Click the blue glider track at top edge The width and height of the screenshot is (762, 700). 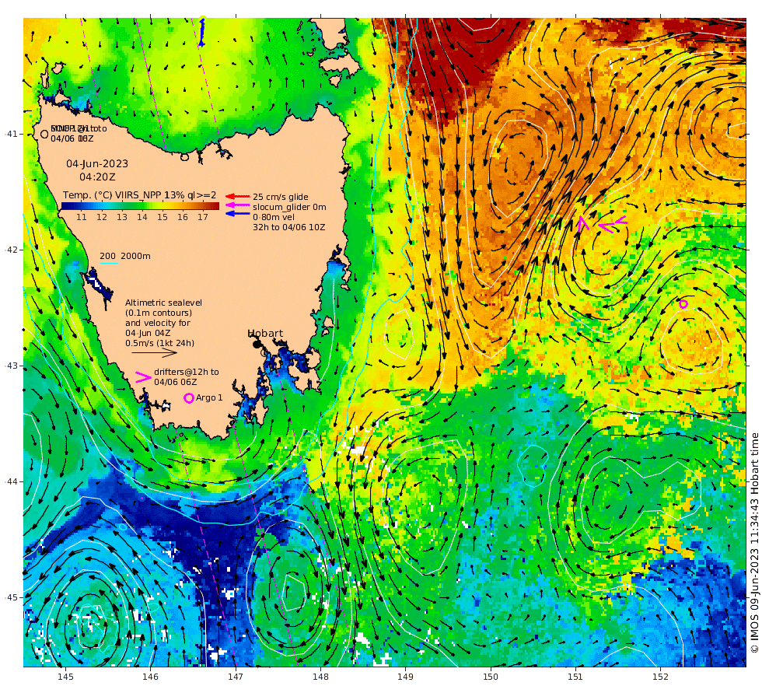[x=201, y=33]
